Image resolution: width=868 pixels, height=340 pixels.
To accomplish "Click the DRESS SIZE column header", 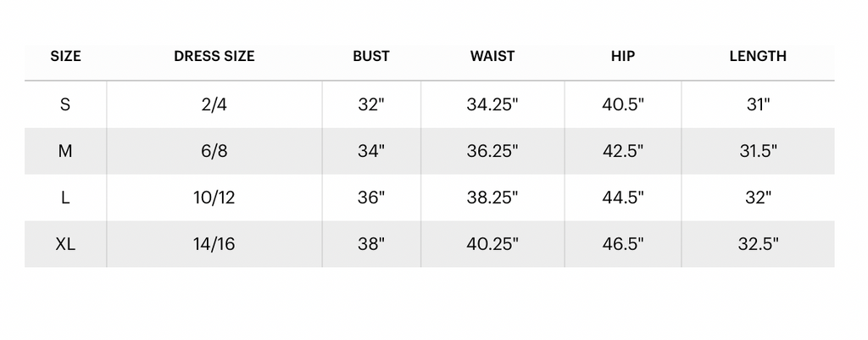I will [214, 57].
